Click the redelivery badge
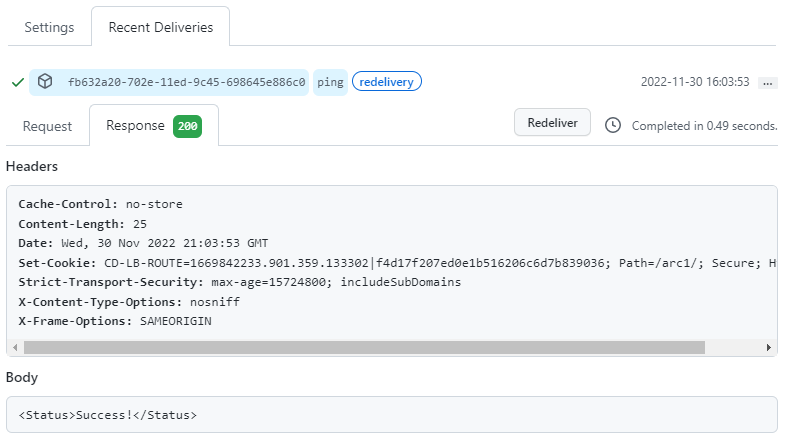 tap(387, 82)
